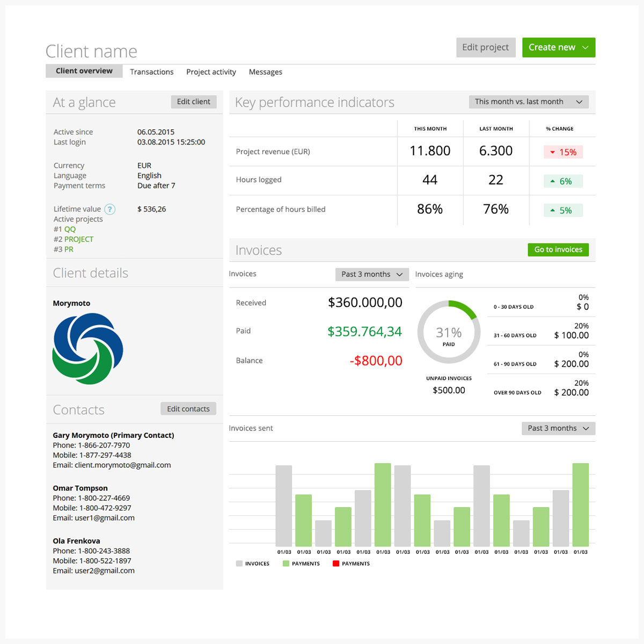
Task: Open the Invoices Past 3 months dropdown
Action: click(371, 274)
